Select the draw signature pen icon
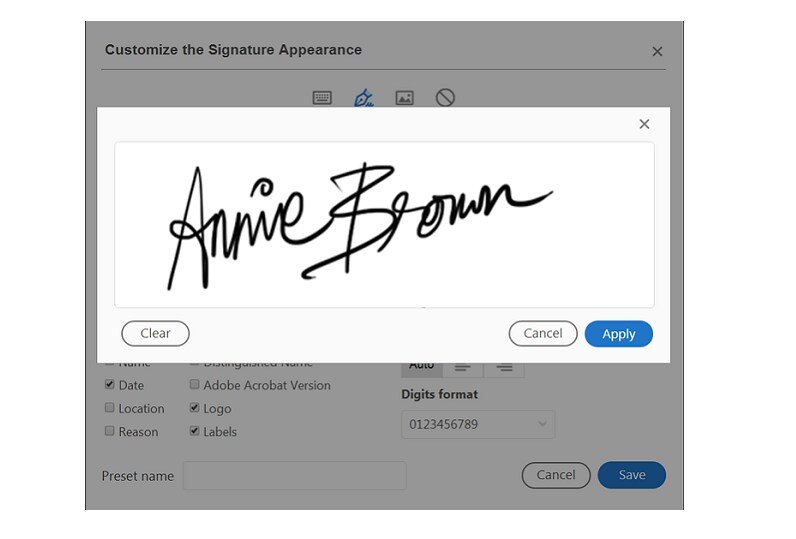 coord(363,98)
